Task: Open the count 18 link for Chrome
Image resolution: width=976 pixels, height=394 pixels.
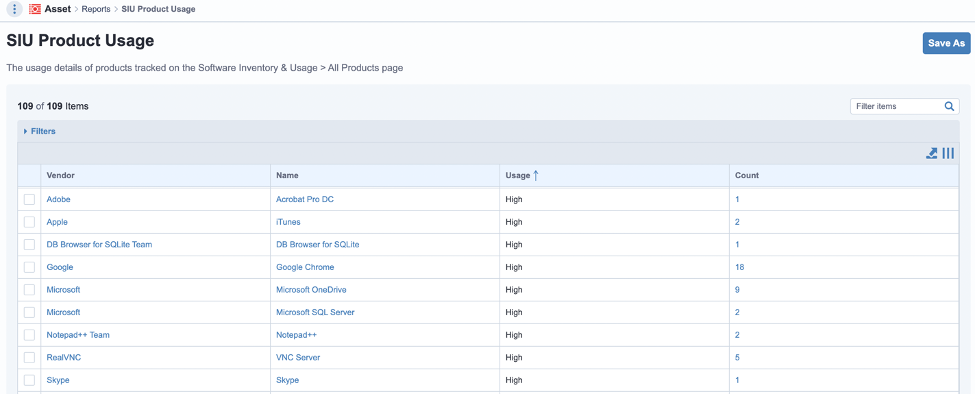Action: click(x=739, y=267)
